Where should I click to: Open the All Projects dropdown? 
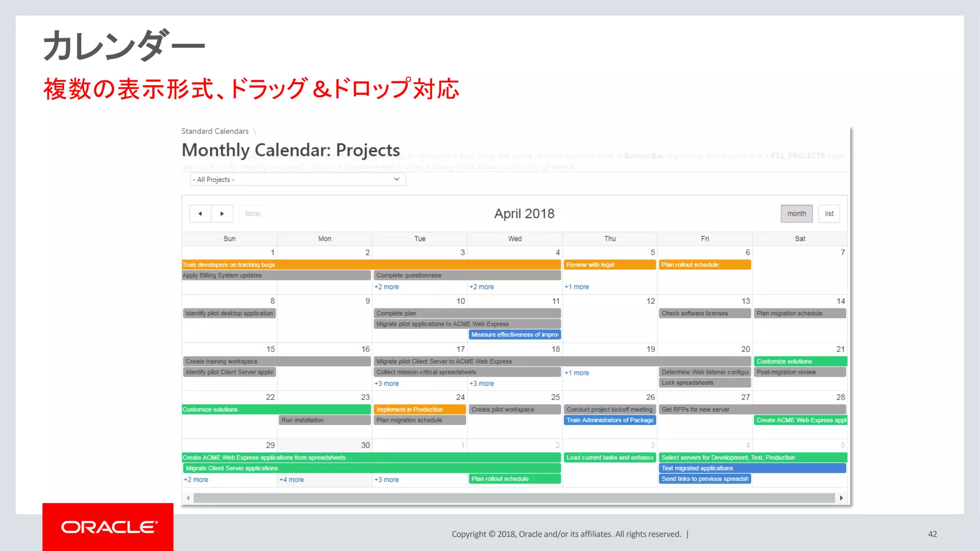pos(298,179)
